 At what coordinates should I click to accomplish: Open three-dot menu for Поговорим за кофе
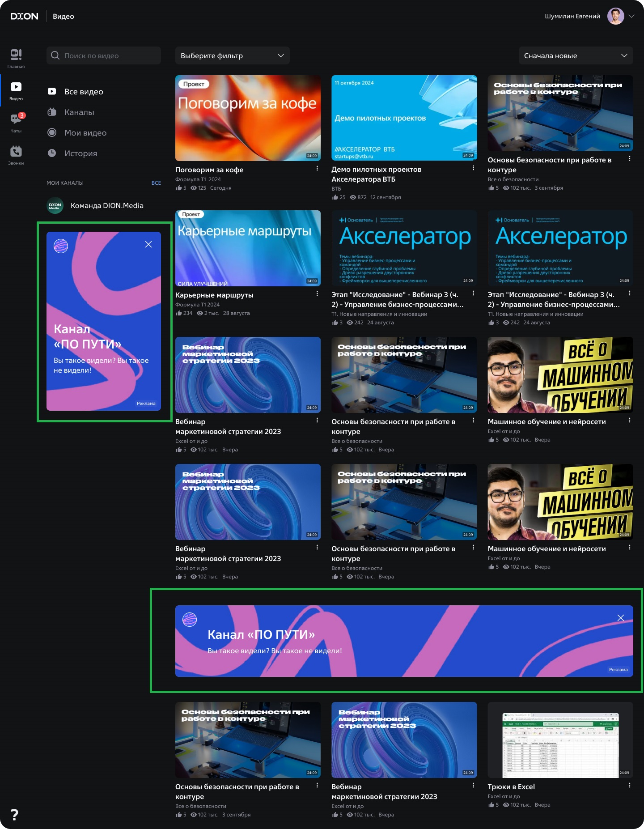(x=317, y=169)
